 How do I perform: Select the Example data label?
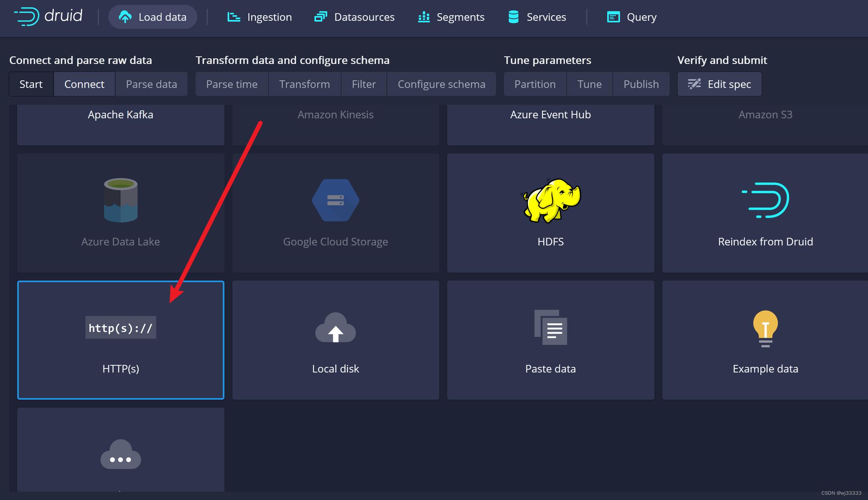point(765,369)
